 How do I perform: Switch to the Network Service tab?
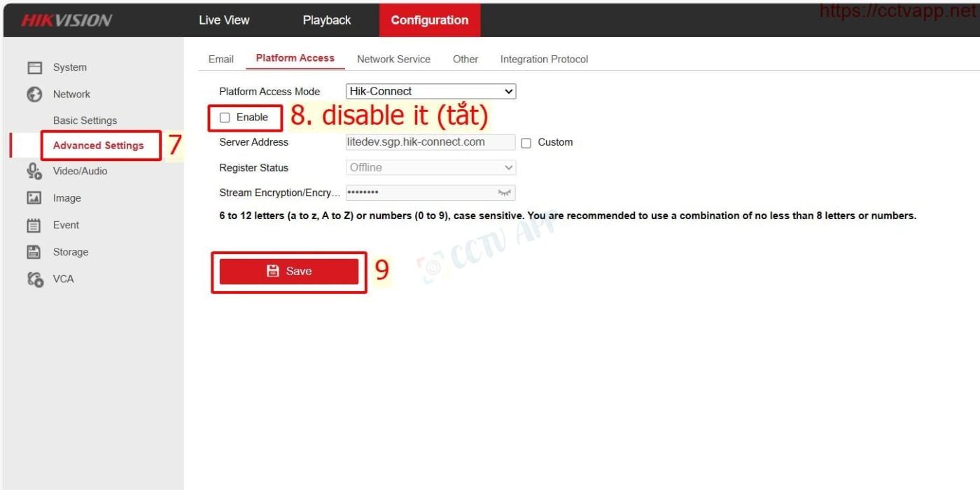393,59
